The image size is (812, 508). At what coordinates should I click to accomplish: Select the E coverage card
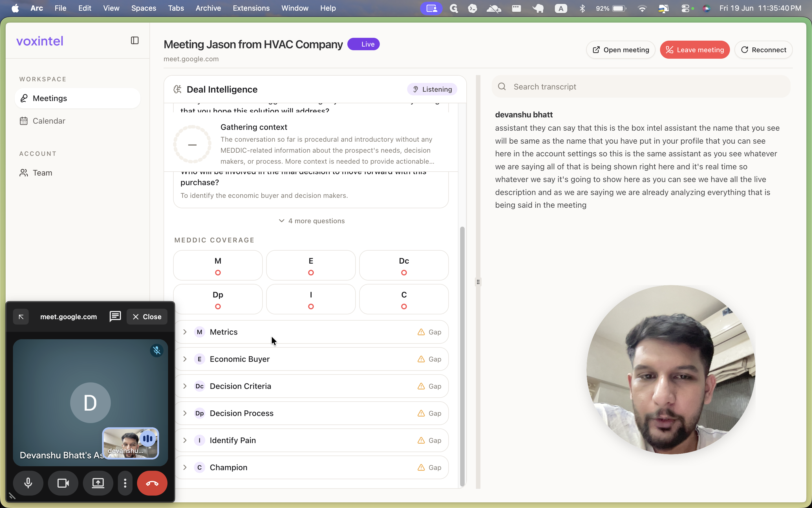point(311,265)
